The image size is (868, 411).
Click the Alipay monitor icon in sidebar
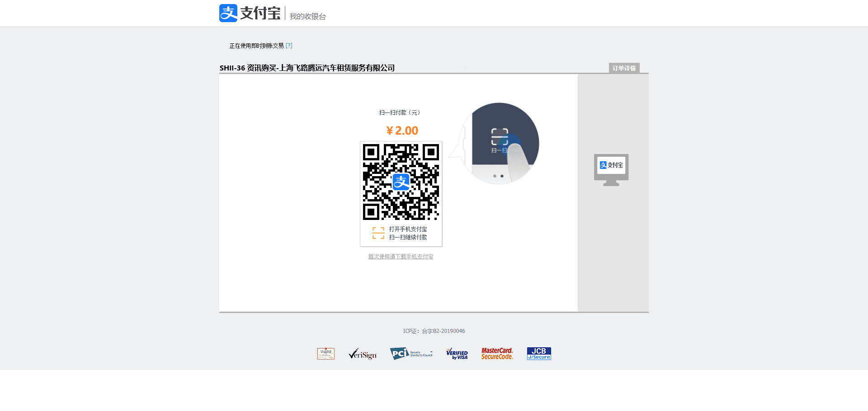point(611,170)
